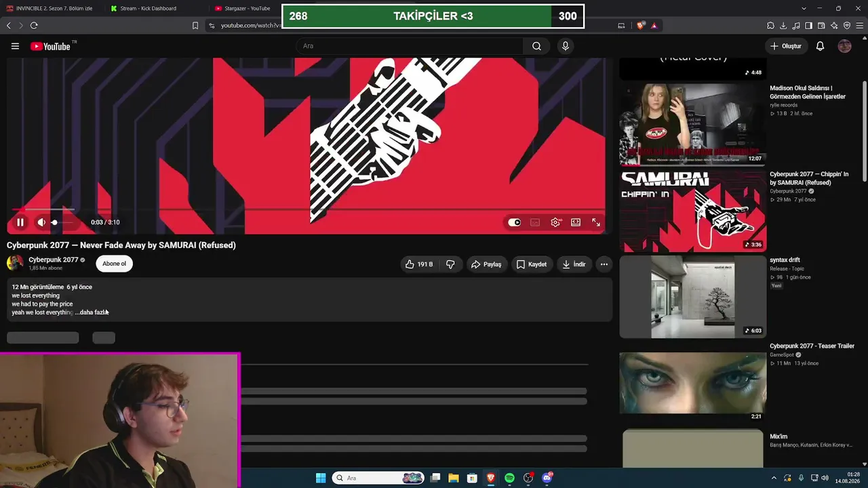Open Cyberpunk 2077 channel avatar
Screen dimensions: 868x488
point(15,263)
